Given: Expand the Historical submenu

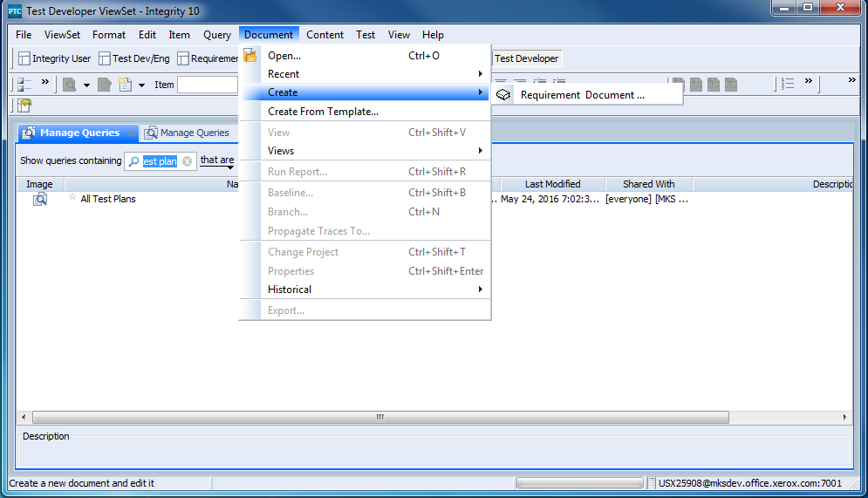Looking at the screenshot, I should (366, 290).
